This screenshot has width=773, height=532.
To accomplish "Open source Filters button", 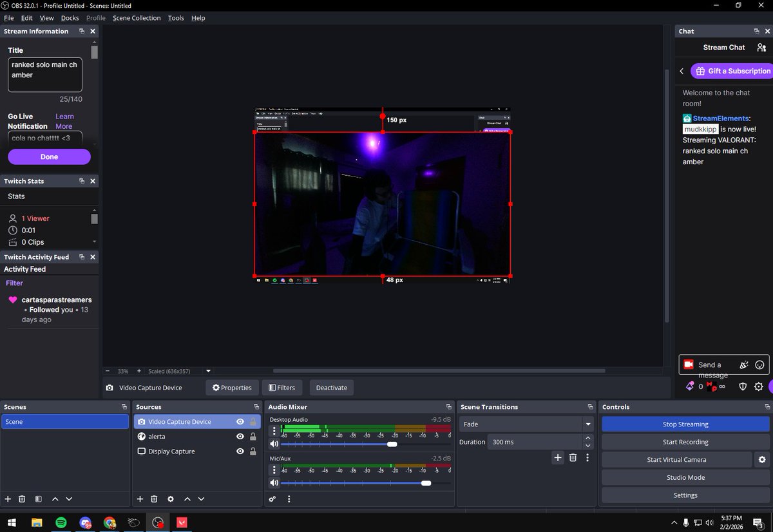I will [x=282, y=388].
